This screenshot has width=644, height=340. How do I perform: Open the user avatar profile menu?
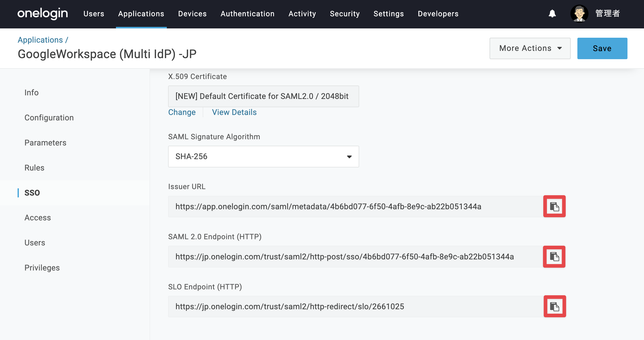(579, 13)
